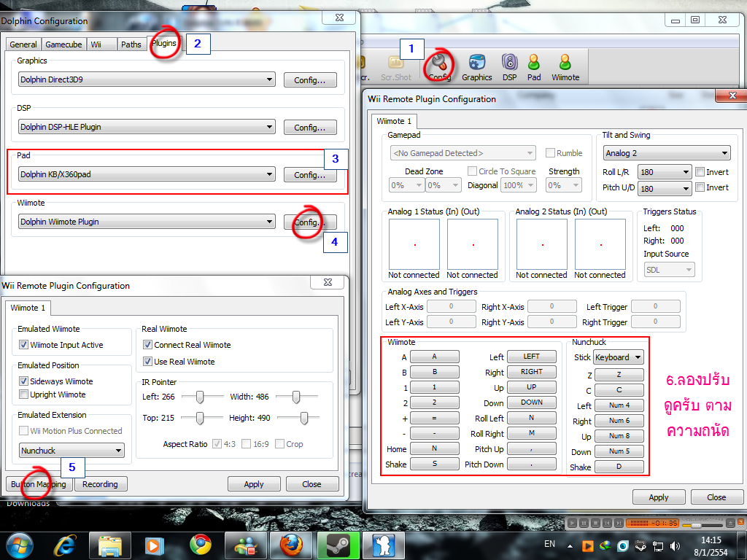Click IR Pointer Width slider handle
Image resolution: width=747 pixels, height=560 pixels.
(296, 397)
